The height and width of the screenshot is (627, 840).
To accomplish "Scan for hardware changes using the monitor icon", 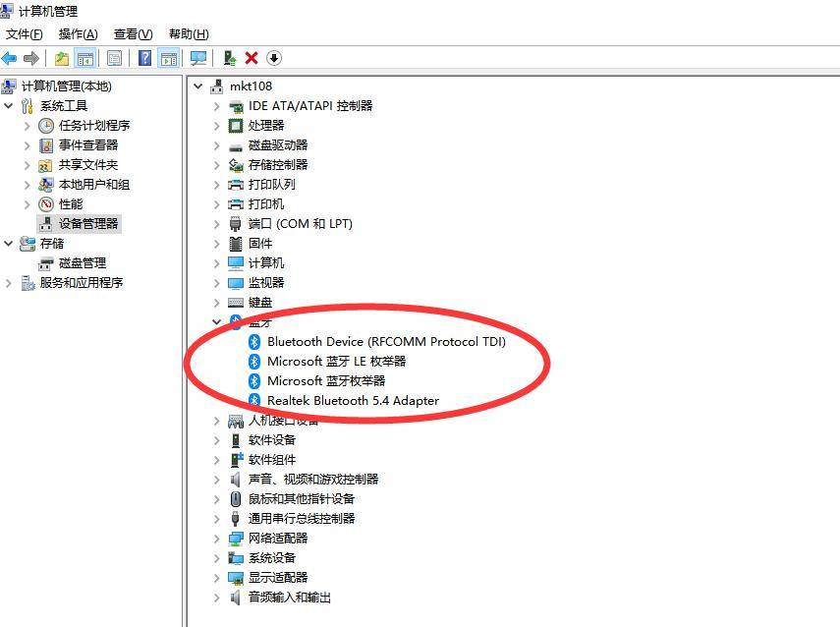I will tap(198, 58).
